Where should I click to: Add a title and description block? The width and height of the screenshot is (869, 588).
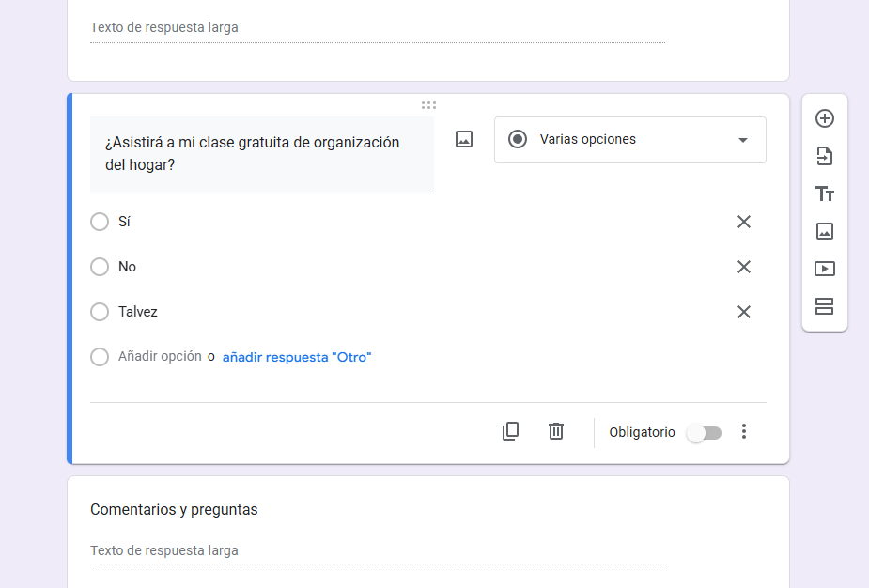825,193
